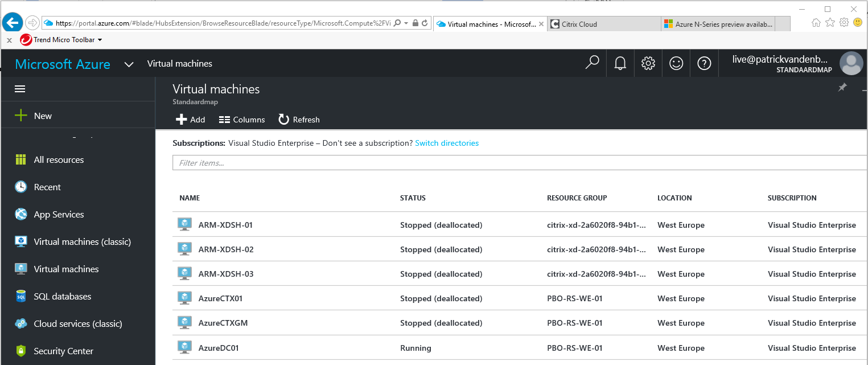Image resolution: width=868 pixels, height=365 pixels.
Task: Click Visual Studio Enterprise for ARM-XDSH-03
Action: click(x=812, y=274)
